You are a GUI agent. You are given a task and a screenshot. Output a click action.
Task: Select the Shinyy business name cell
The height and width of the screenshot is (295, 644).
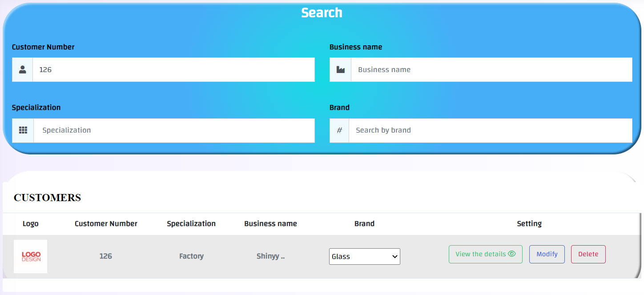point(270,256)
